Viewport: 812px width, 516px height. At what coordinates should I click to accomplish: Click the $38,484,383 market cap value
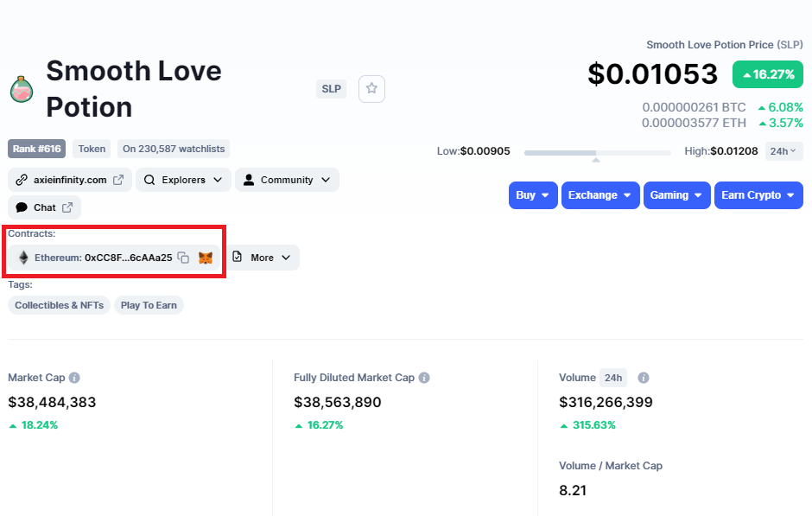tap(52, 402)
